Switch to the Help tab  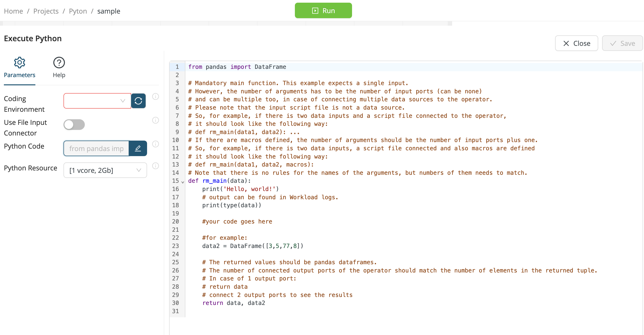[59, 68]
